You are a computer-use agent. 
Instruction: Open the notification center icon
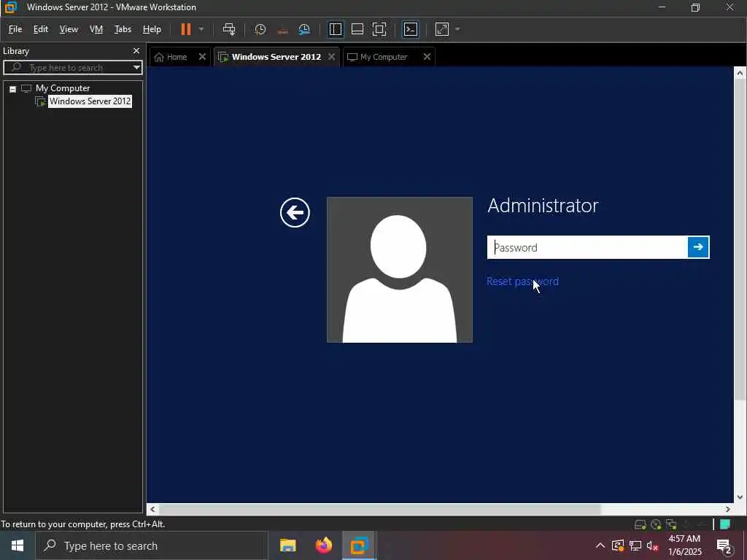point(724,546)
